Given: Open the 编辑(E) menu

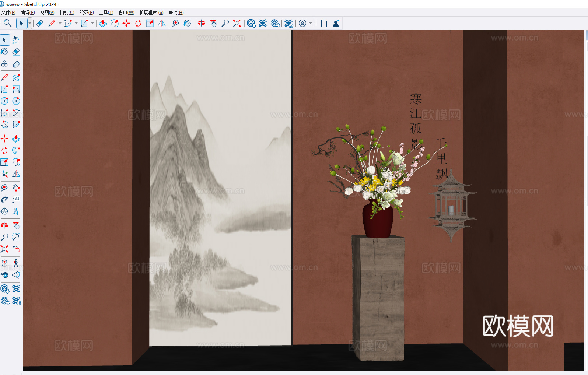Looking at the screenshot, I should (x=28, y=13).
